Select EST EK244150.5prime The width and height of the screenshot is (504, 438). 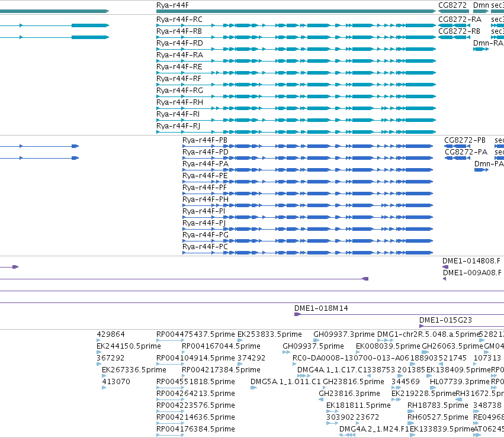129,346
